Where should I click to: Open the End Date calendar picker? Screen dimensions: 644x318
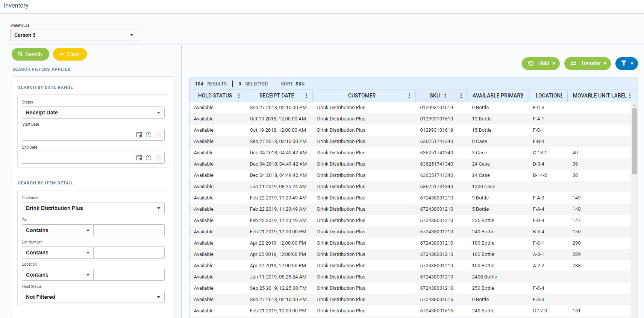[139, 158]
